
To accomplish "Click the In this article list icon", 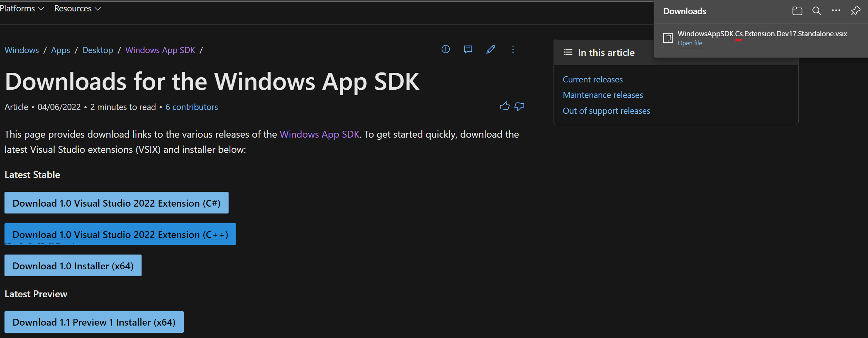I will [x=568, y=52].
